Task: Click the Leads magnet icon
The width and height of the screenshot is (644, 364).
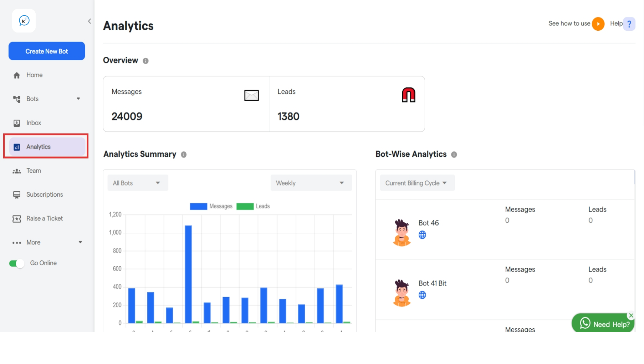Action: pos(409,95)
